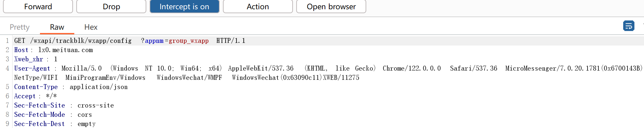Launch Open browser
This screenshot has height=128, width=644.
tap(331, 7)
